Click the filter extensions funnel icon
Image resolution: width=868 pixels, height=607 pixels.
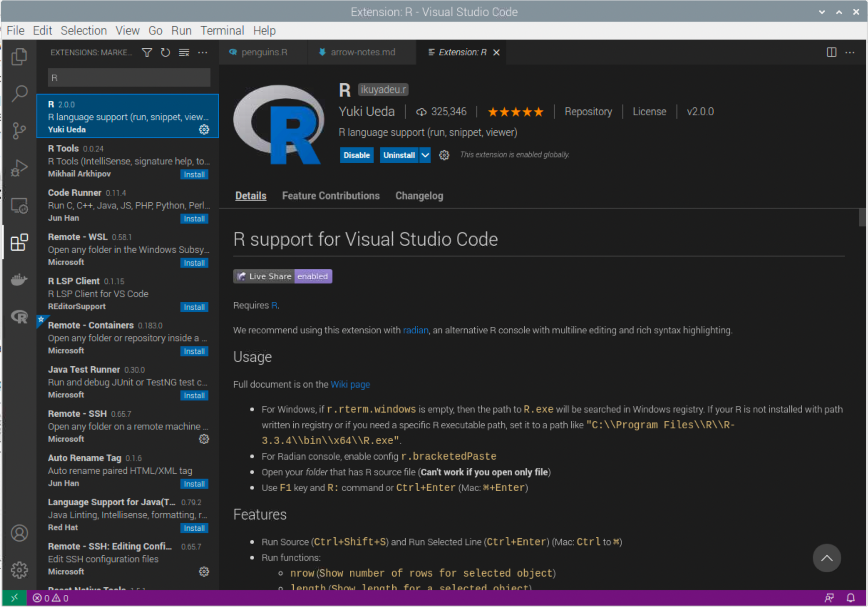coord(147,53)
